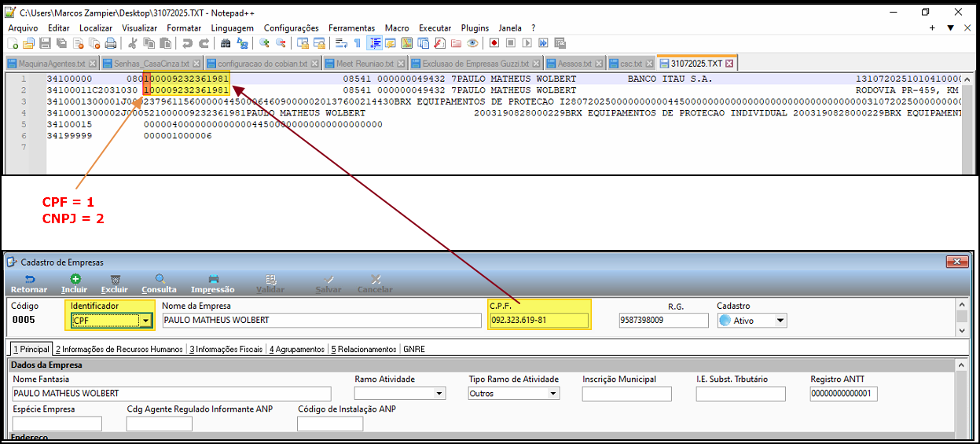Switch to MaquinaAgentes.txt tab

(x=52, y=63)
